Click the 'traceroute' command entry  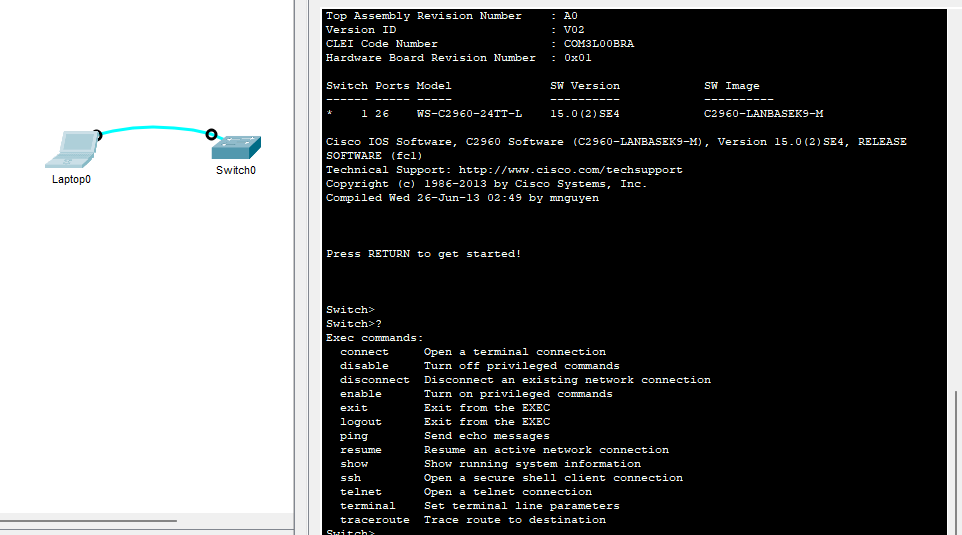375,520
